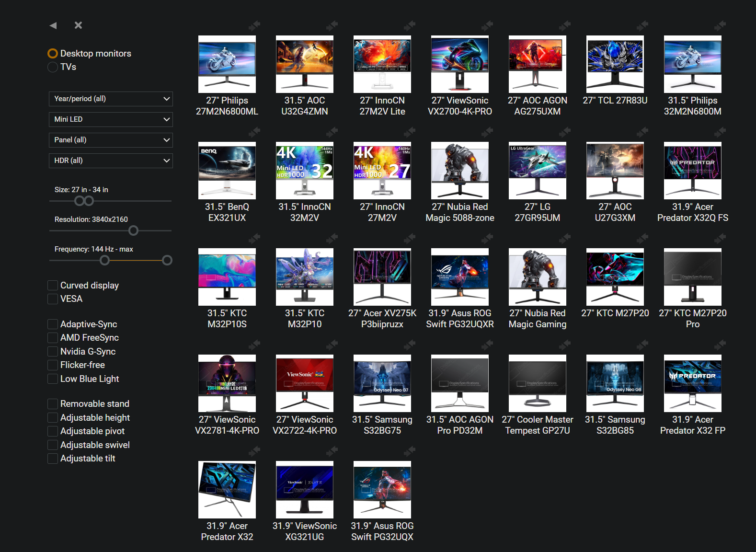
Task: Check the Adjustable tilt box
Action: 53,458
